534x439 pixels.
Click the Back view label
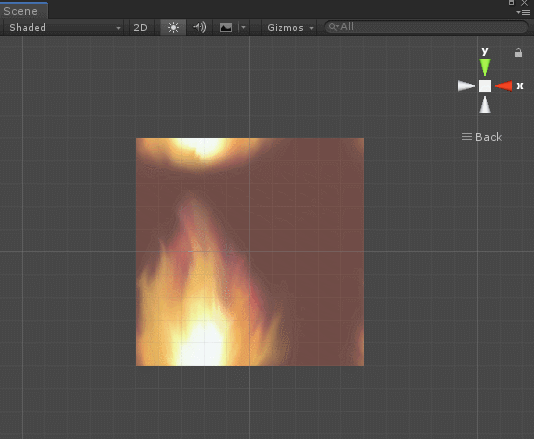click(488, 137)
